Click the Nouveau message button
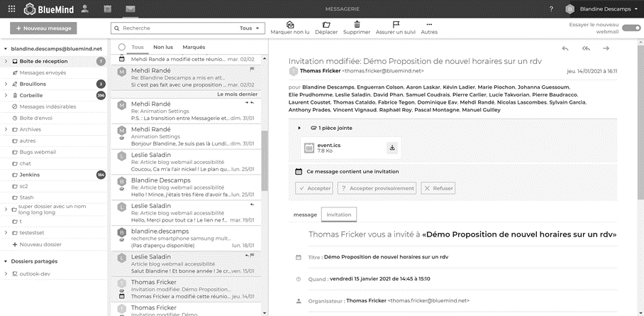This screenshot has height=316, width=644. pos(43,28)
